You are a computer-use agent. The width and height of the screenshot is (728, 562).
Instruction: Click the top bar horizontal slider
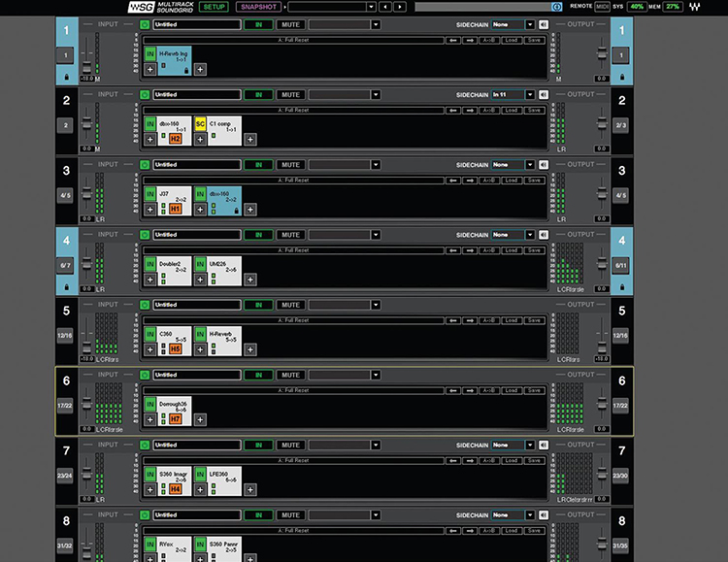pyautogui.click(x=482, y=7)
